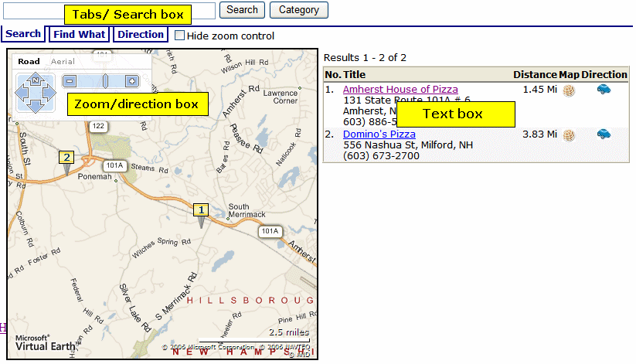This screenshot has height=364, width=636.
Task: Click the zoom slider handle
Action: pos(105,81)
